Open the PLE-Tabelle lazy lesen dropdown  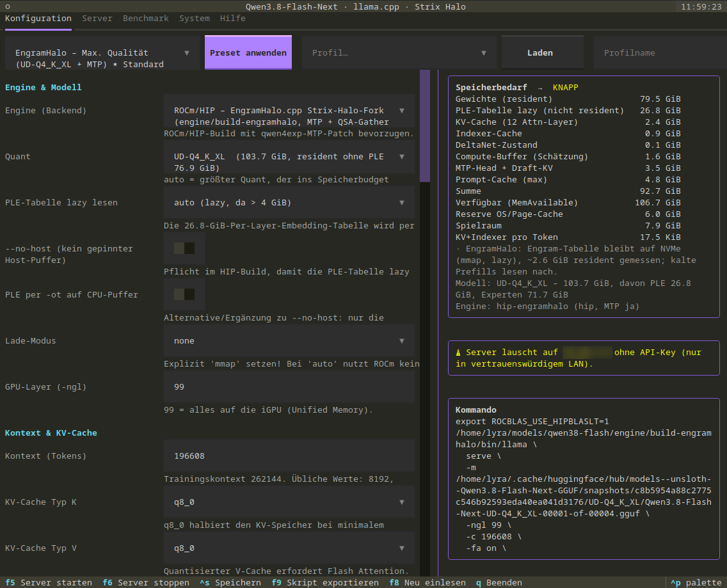(289, 203)
